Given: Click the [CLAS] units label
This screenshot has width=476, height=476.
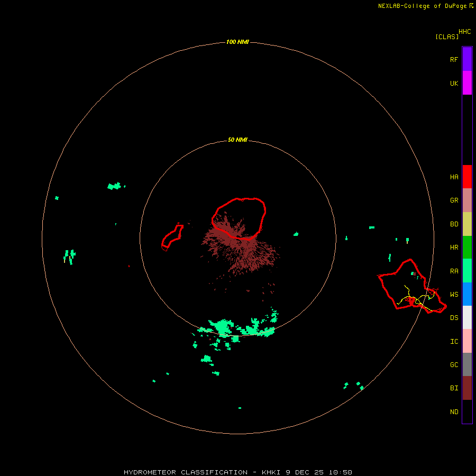Looking at the screenshot, I should tap(447, 36).
